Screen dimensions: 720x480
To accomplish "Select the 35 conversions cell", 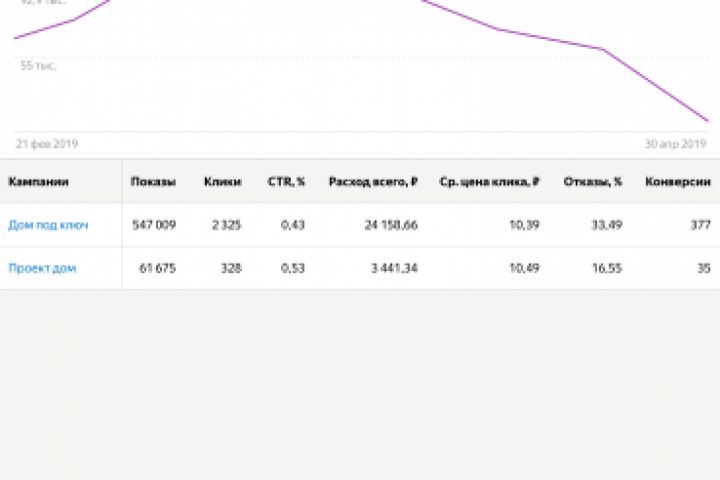I will point(704,268).
